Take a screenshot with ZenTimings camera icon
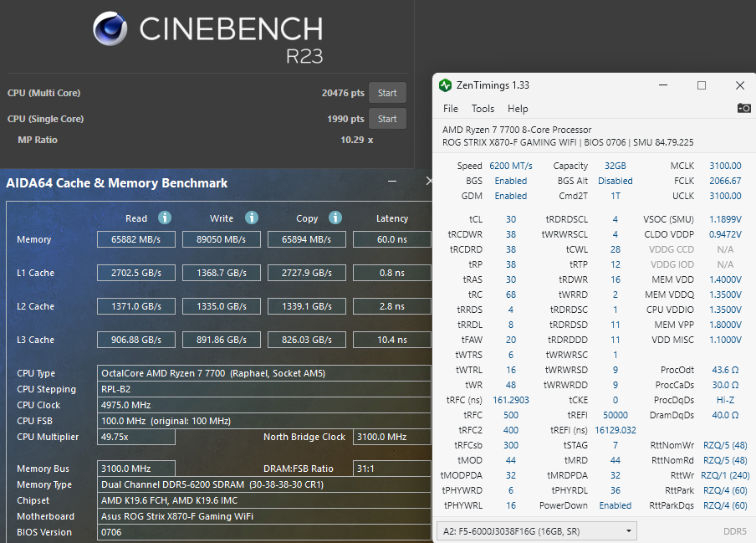756x543 pixels. pos(743,108)
